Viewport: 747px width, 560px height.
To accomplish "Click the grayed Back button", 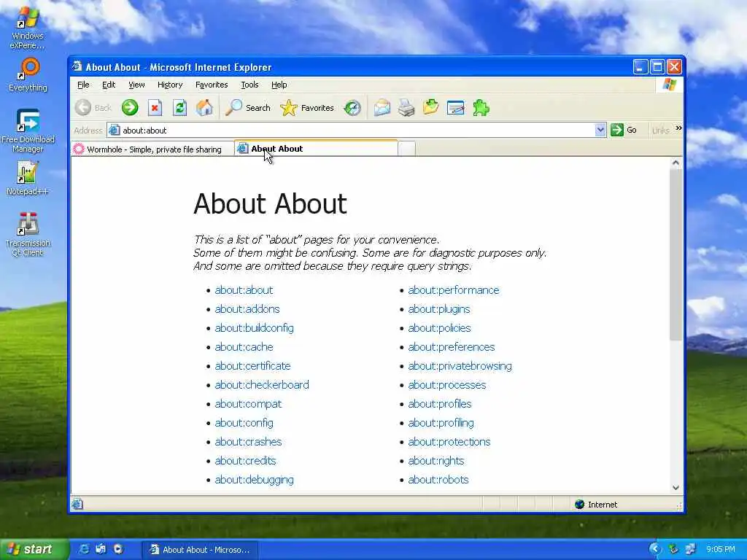I will pos(93,108).
